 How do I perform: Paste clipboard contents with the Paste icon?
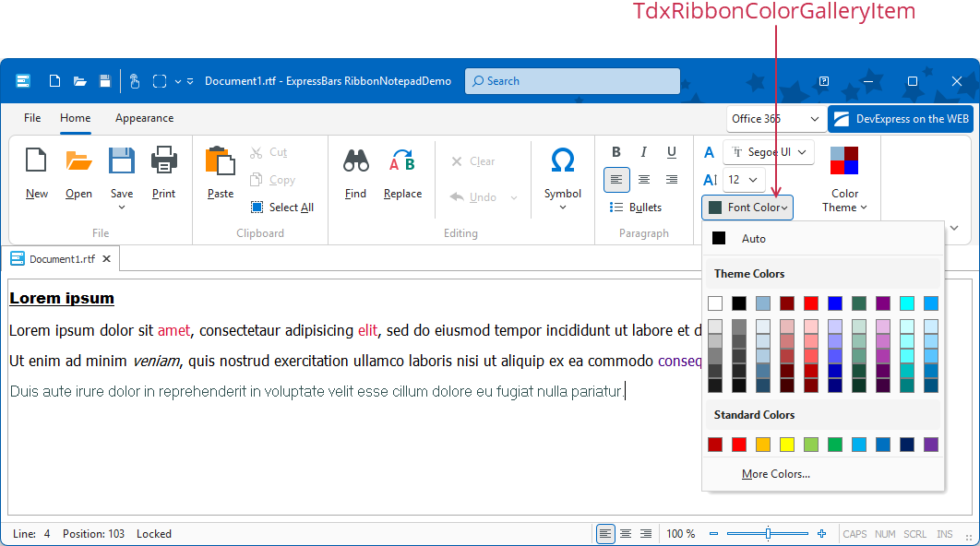(220, 160)
